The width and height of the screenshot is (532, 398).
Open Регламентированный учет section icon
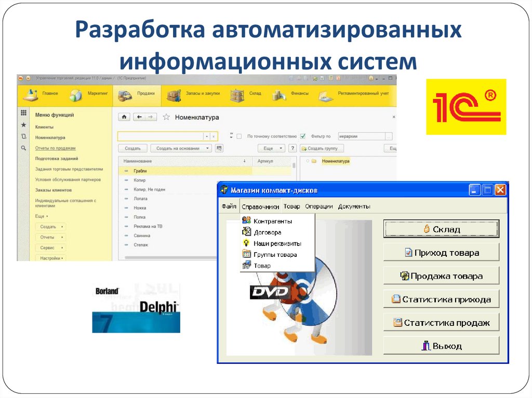(x=325, y=96)
